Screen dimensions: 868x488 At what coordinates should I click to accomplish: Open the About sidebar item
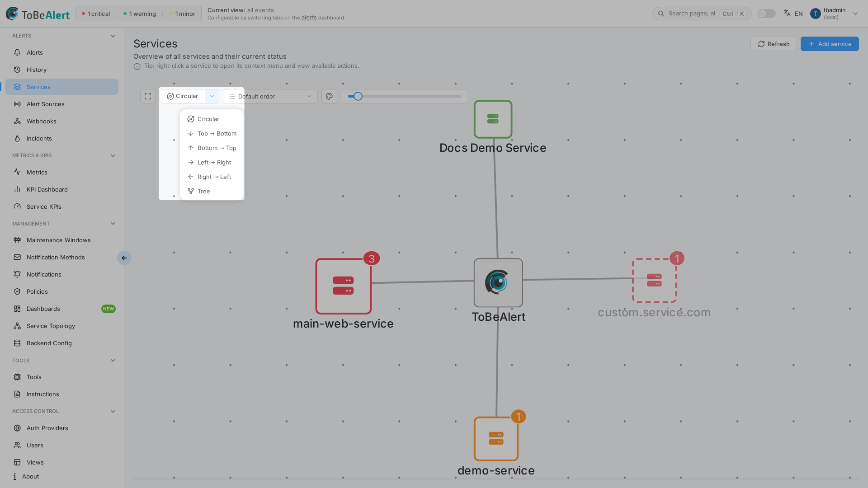pos(62,476)
